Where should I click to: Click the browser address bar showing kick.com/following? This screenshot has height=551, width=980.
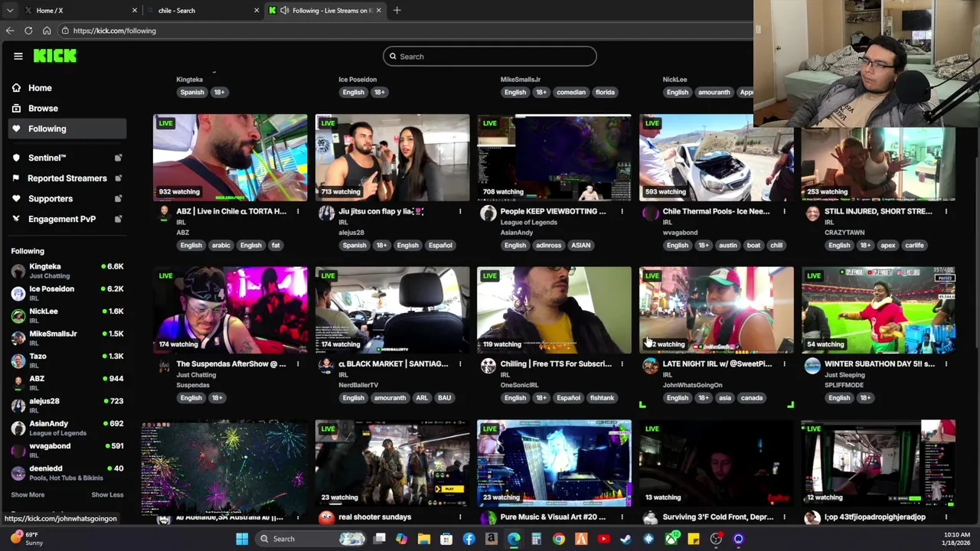click(x=406, y=31)
